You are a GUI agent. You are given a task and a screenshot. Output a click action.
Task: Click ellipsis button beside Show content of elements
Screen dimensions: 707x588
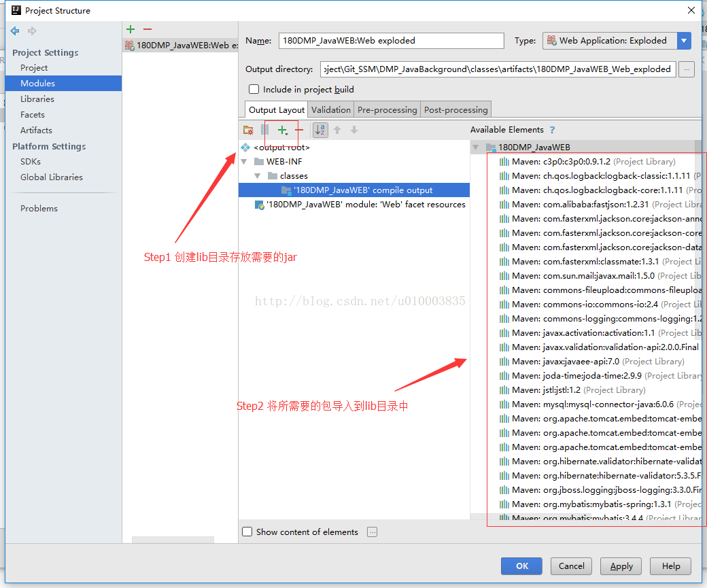pyautogui.click(x=372, y=532)
